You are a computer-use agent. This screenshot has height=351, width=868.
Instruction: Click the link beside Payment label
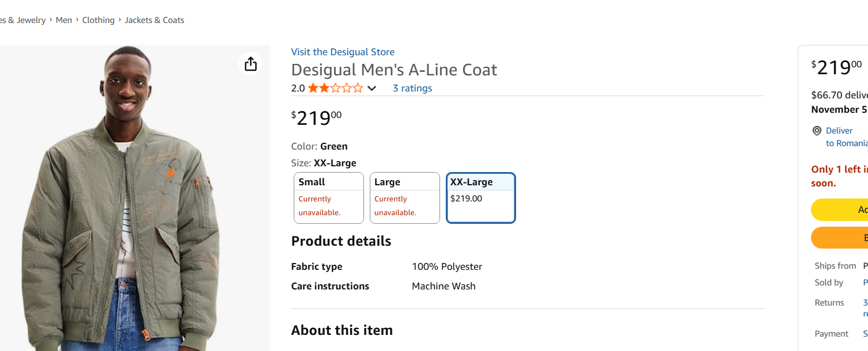pyautogui.click(x=865, y=334)
